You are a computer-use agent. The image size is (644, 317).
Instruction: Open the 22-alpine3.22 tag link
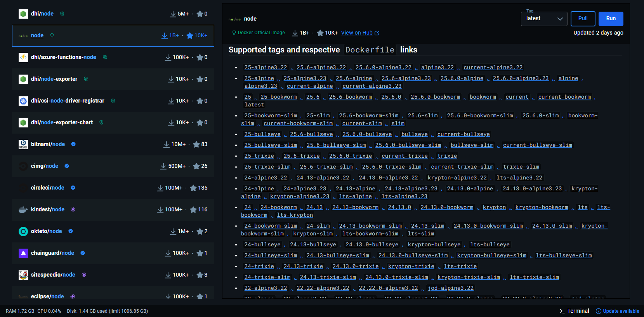(266, 288)
